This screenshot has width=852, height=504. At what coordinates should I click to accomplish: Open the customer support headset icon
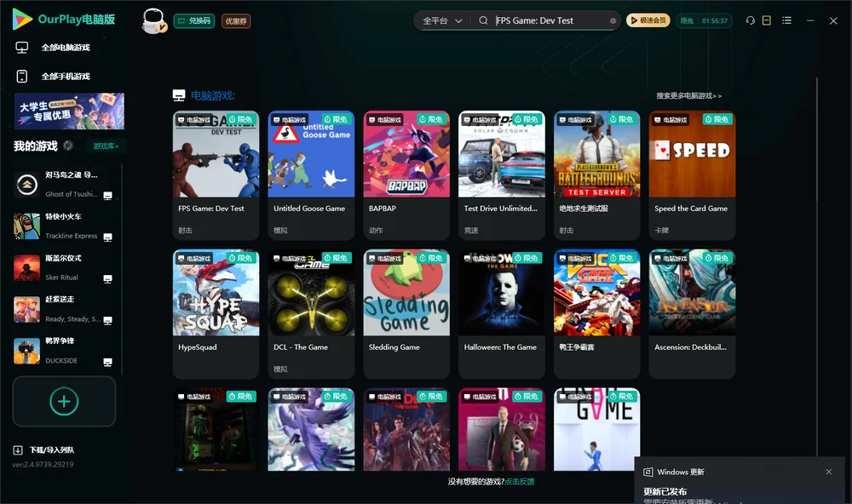[751, 20]
